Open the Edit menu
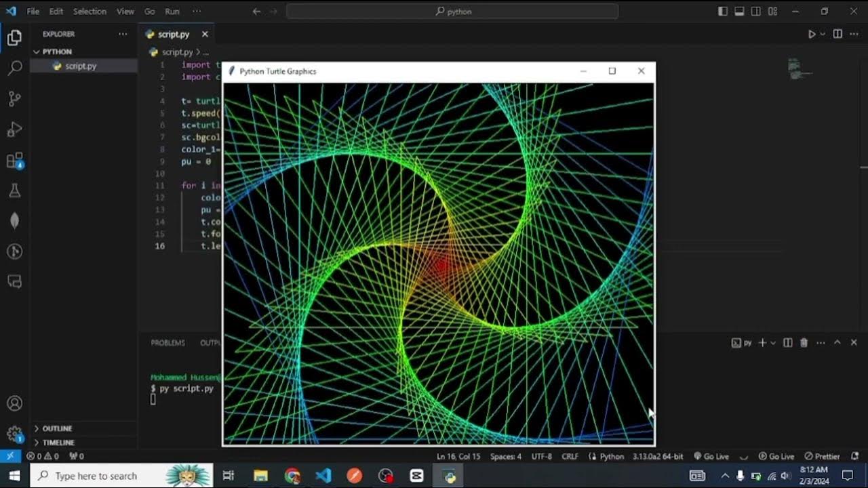This screenshot has height=488, width=868. [x=56, y=12]
